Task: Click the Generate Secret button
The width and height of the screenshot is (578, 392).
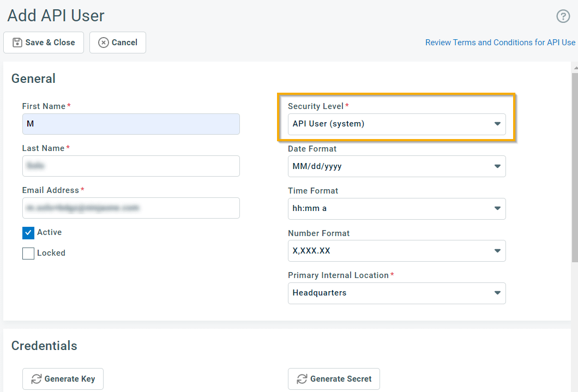Action: pyautogui.click(x=334, y=379)
